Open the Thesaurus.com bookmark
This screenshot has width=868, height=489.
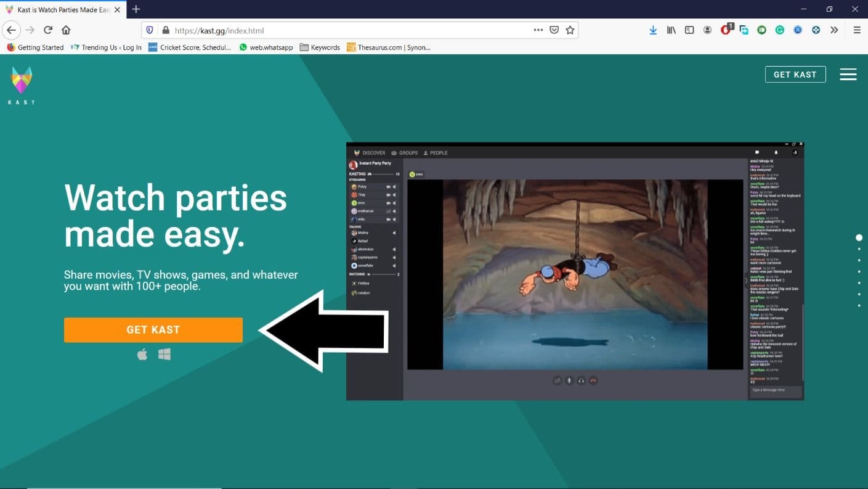coord(389,47)
